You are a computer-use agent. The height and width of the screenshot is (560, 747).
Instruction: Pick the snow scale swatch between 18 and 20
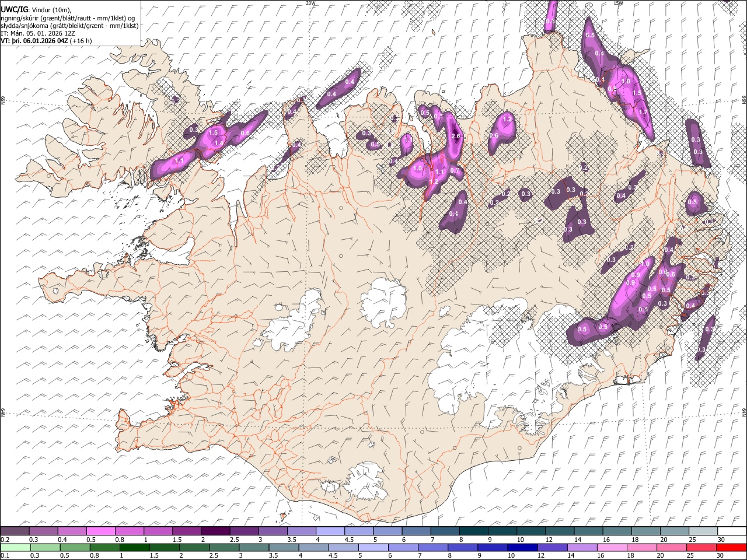(x=646, y=531)
